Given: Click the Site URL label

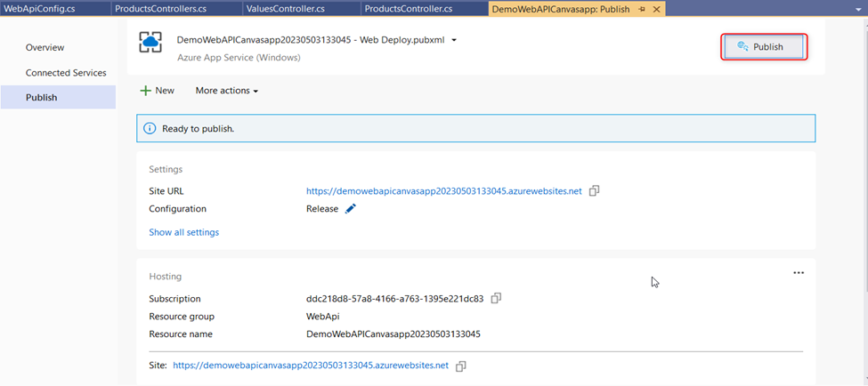Looking at the screenshot, I should coord(166,191).
